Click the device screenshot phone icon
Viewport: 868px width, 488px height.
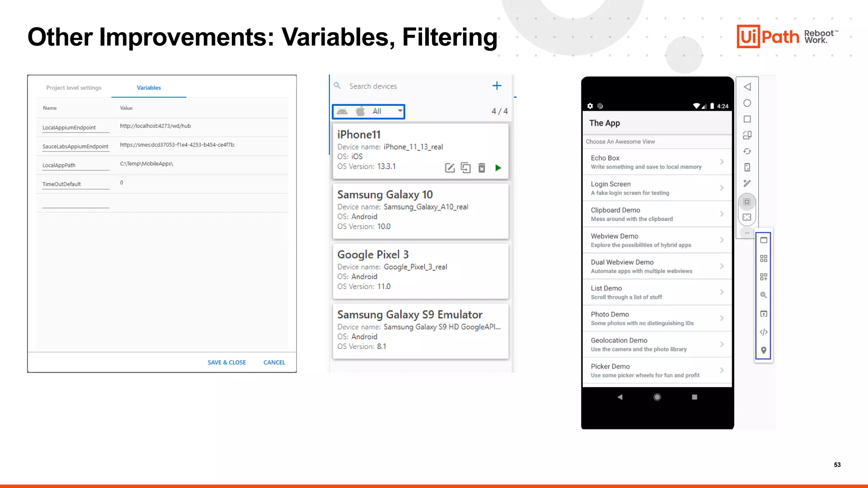tap(747, 167)
